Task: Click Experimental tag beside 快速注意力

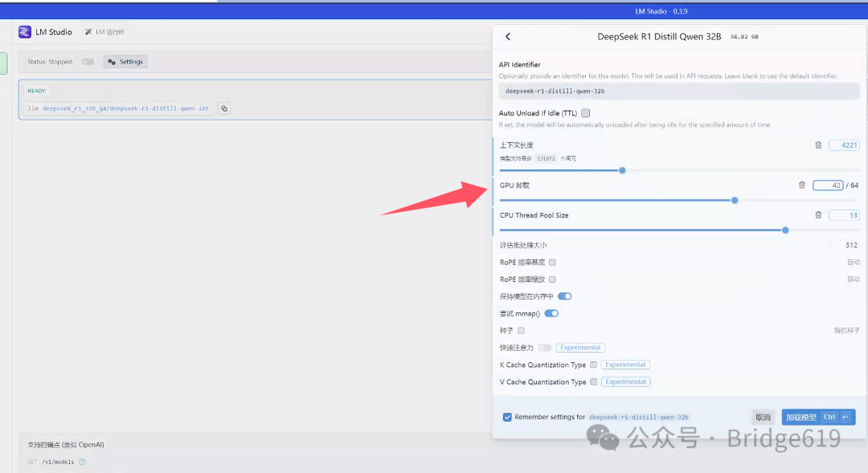Action: [x=580, y=348]
